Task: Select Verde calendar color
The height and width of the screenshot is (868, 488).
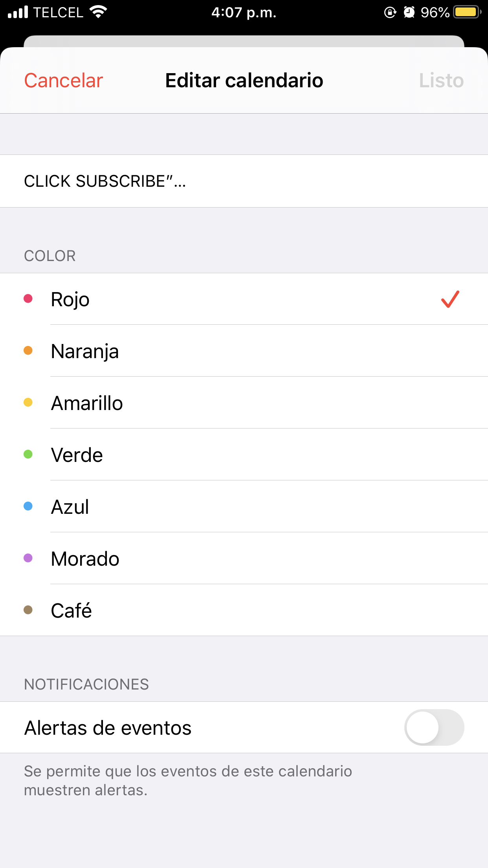Action: pos(244,455)
